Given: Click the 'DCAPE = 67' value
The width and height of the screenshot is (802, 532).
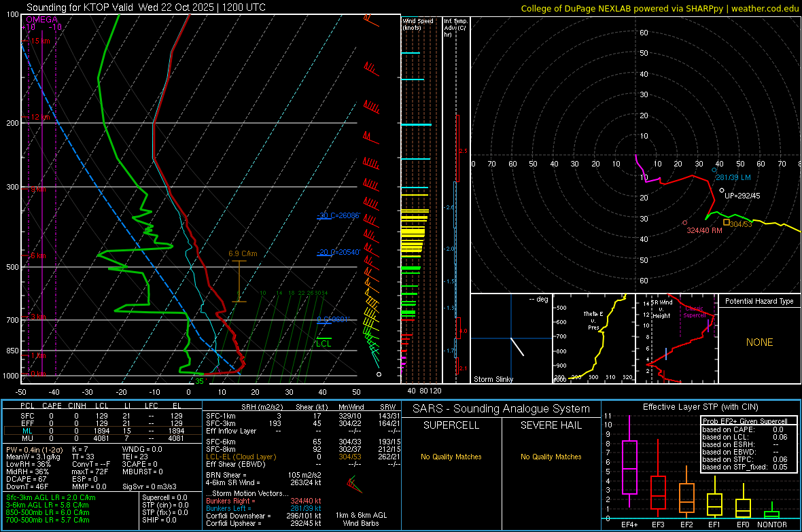Looking at the screenshot, I should 26,479.
